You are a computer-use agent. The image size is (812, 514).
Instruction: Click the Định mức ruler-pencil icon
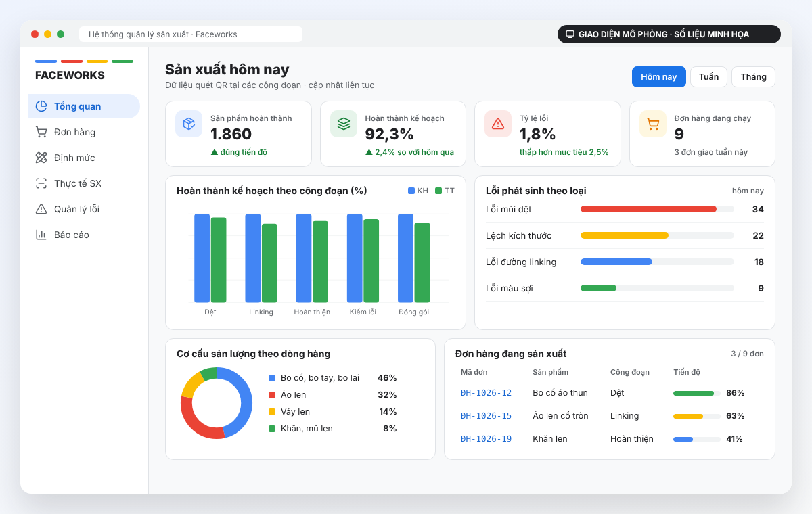pyautogui.click(x=41, y=158)
